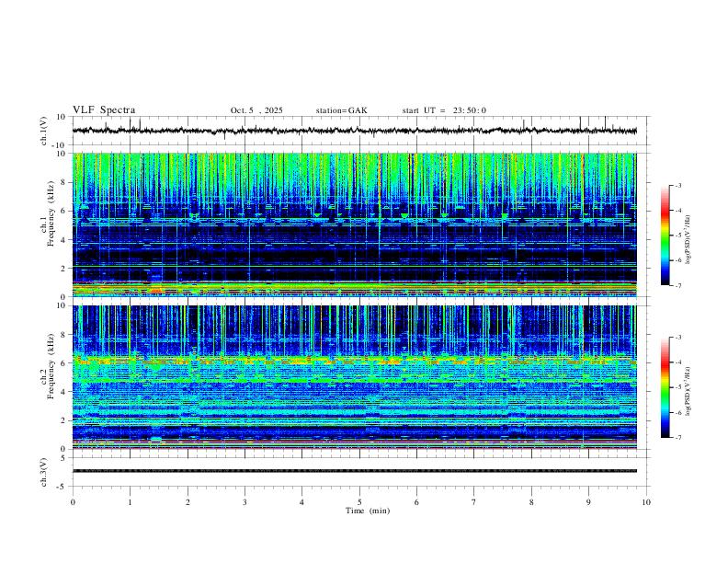728x563 pixels.
Task: Click time-axis tick label "3"
Action: (245, 502)
